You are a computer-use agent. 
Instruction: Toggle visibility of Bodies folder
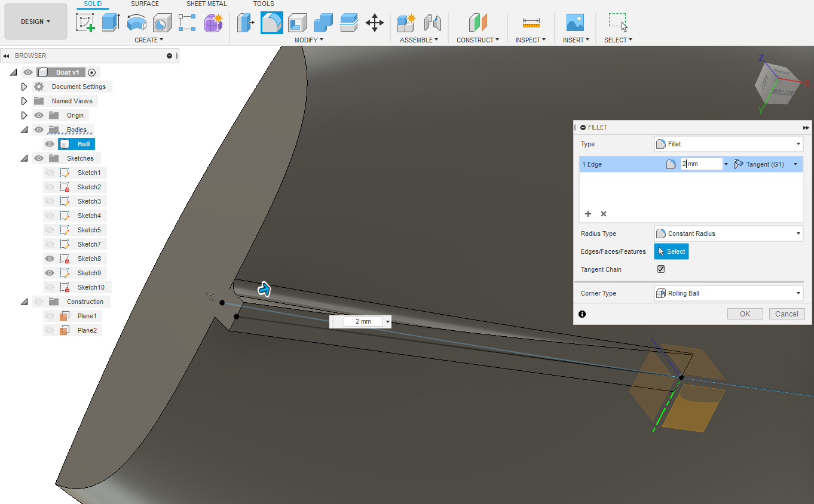pos(39,130)
